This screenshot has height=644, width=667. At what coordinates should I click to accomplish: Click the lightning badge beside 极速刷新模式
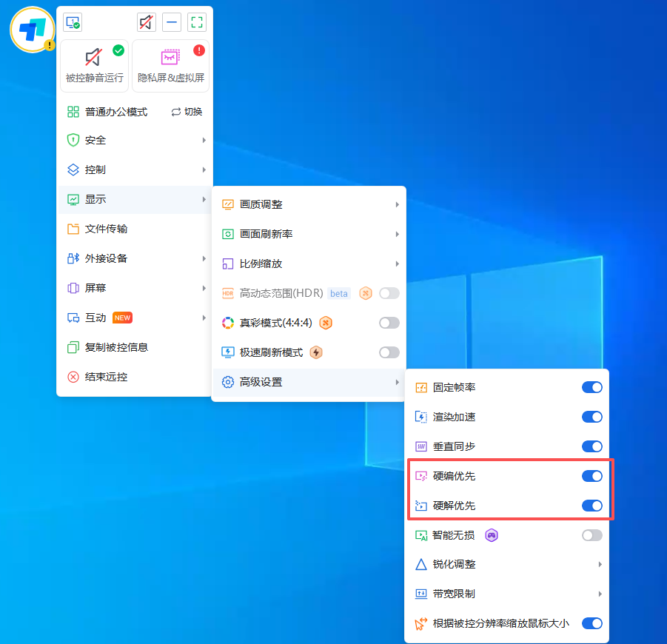pos(316,352)
